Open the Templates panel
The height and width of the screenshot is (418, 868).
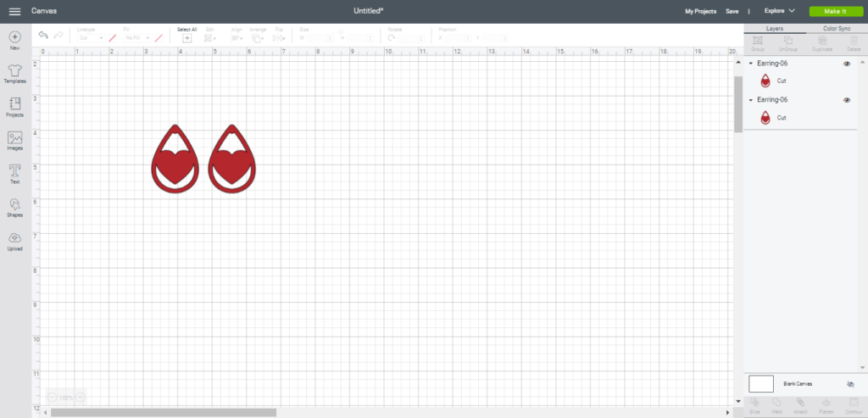point(14,71)
